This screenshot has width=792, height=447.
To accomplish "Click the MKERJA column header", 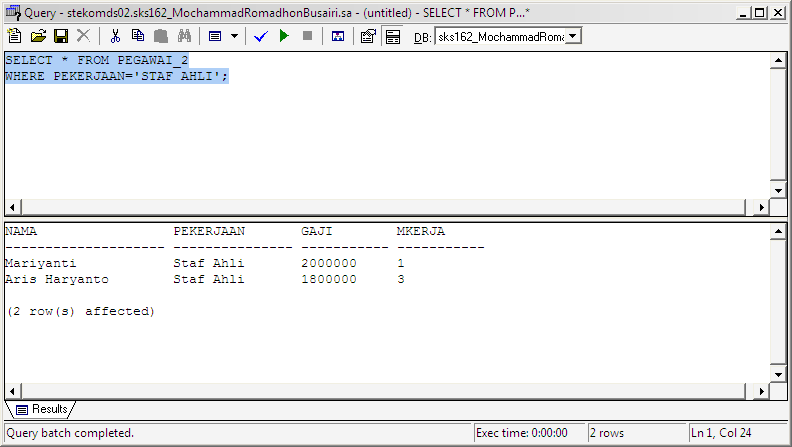I will click(x=421, y=231).
